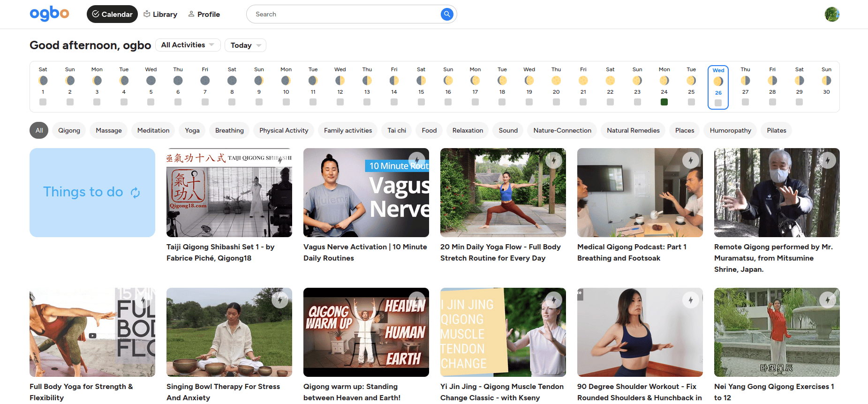Check the box under Saturday 1

pos(43,102)
